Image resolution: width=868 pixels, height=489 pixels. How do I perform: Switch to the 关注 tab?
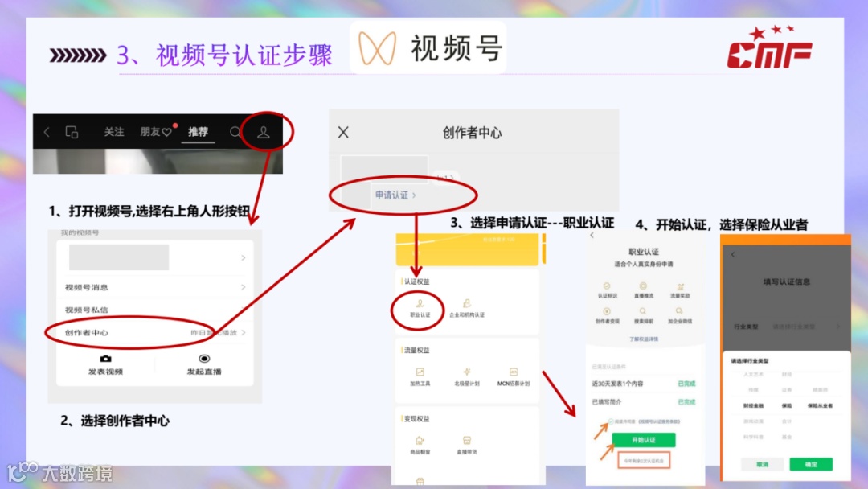114,132
